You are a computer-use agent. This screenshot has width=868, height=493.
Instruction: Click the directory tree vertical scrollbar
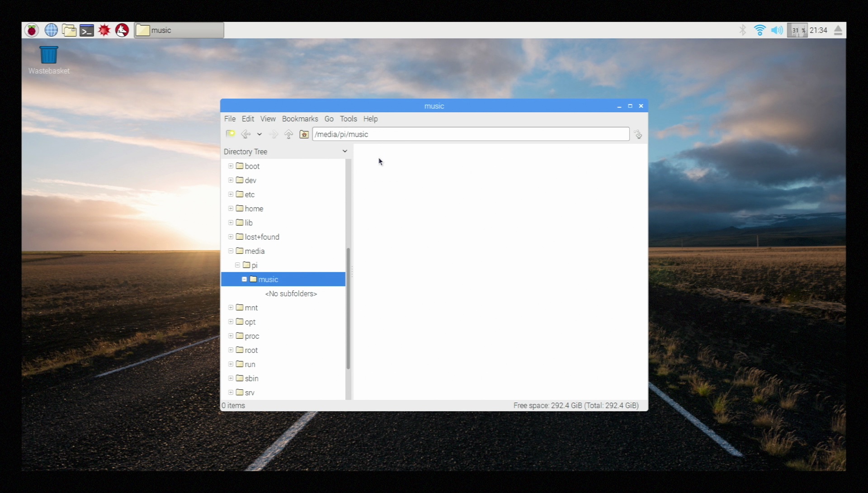click(x=348, y=308)
